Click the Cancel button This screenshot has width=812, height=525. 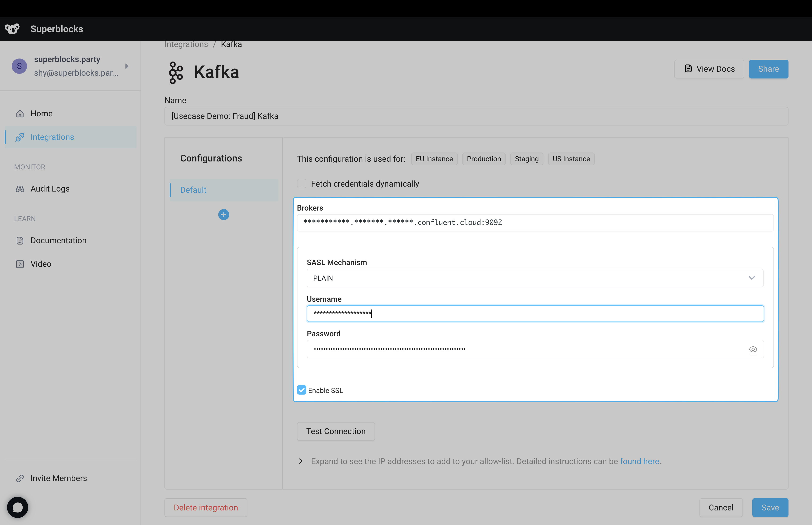coord(721,508)
